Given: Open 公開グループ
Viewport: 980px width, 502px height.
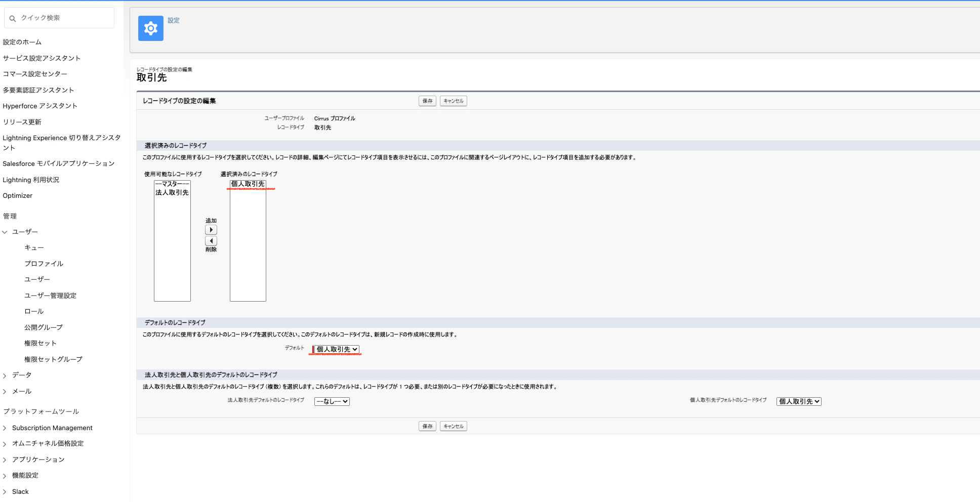Looking at the screenshot, I should point(44,327).
